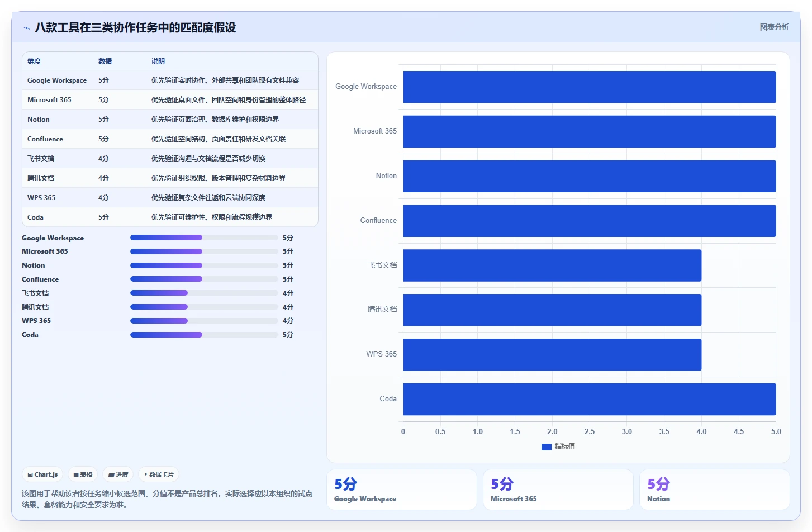
Task: Click the footnote text about 试点结果
Action: pyautogui.click(x=167, y=499)
